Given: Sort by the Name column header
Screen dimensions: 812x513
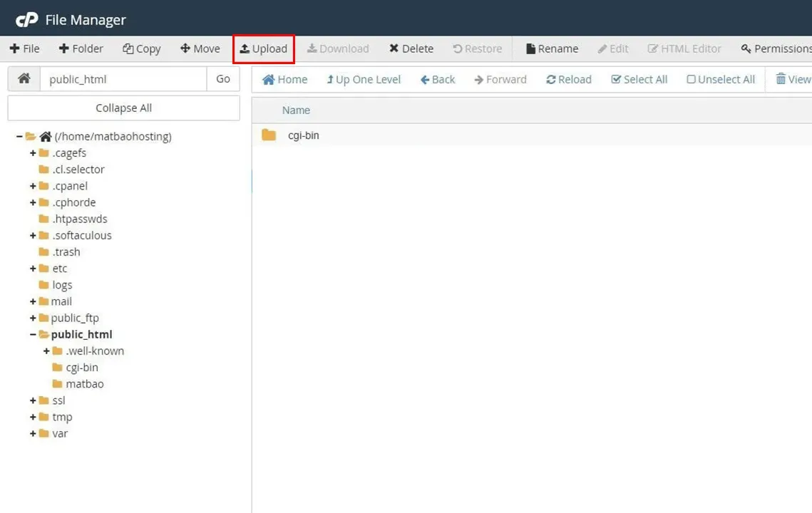Looking at the screenshot, I should [297, 110].
